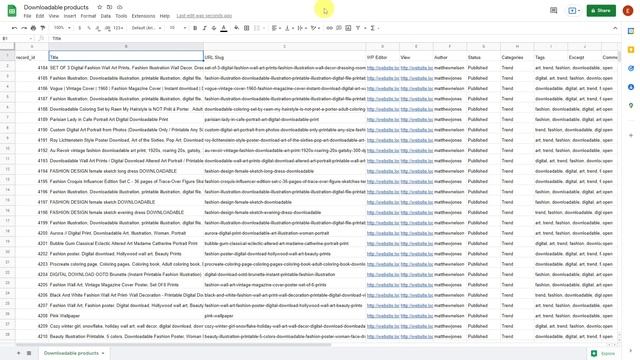Open the More formats 123 dropdown
Viewport: 640px width, 360px height.
tap(118, 28)
